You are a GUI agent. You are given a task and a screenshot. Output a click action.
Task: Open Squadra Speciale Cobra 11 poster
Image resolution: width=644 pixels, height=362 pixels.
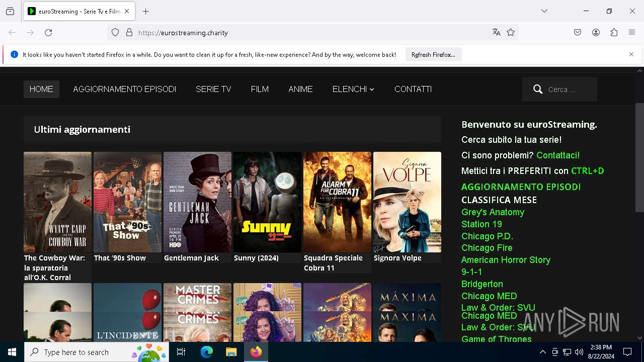click(x=337, y=202)
